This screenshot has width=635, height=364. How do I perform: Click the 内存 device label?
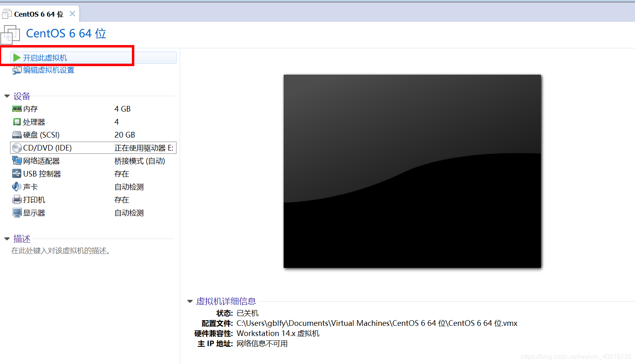[x=30, y=109]
